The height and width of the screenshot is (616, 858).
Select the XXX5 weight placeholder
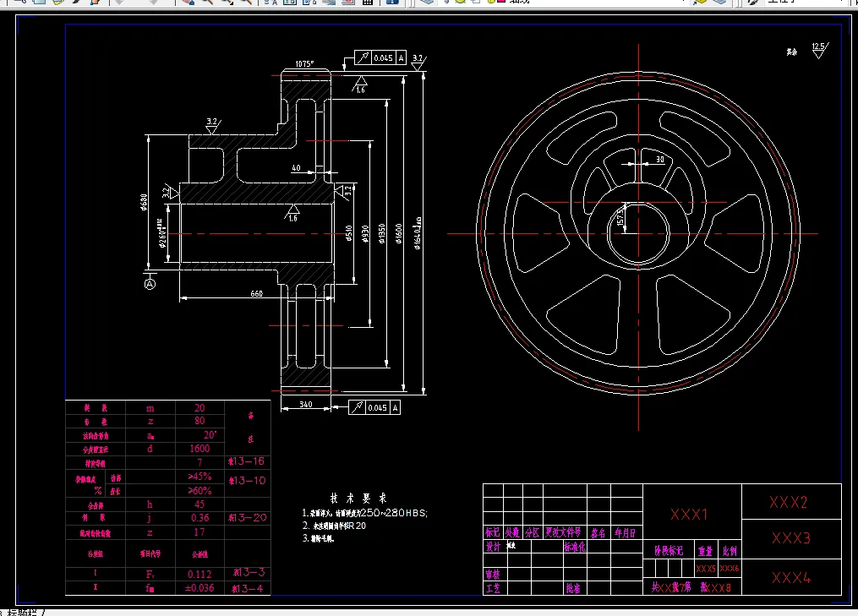tap(706, 569)
